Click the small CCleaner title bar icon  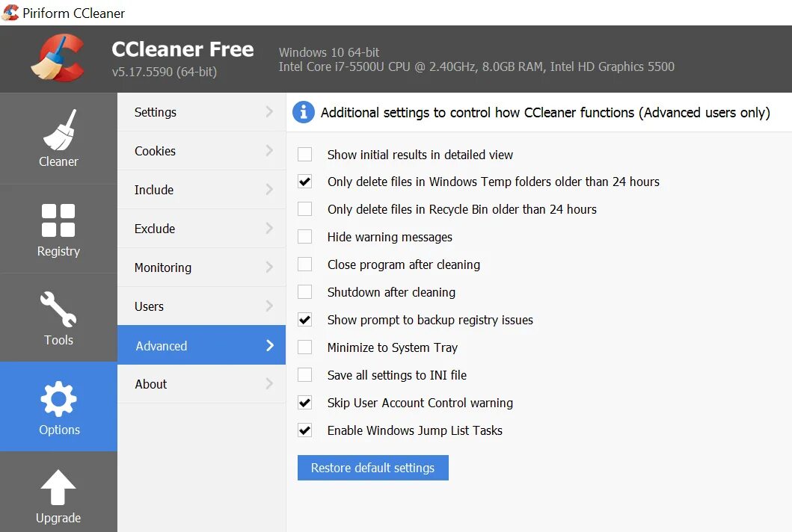[10, 13]
